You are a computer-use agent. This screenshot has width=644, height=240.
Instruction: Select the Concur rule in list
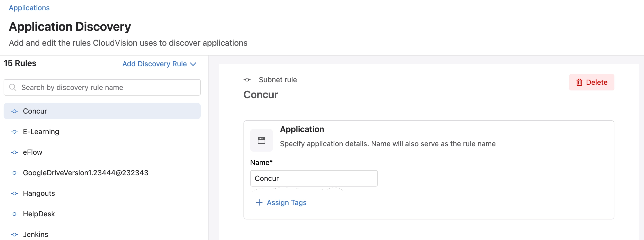point(102,111)
